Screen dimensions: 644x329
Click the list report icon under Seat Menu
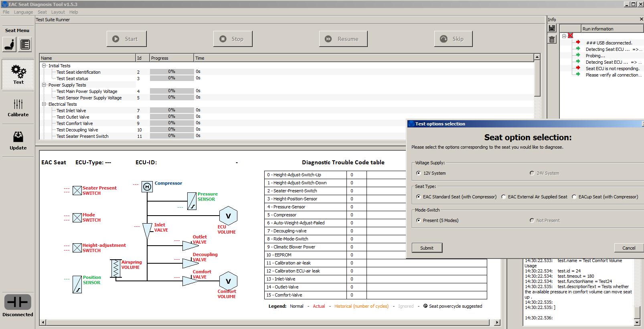[25, 44]
